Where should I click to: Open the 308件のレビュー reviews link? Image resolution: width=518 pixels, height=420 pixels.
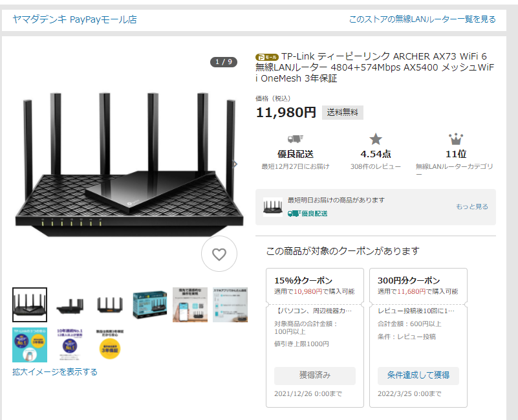376,166
